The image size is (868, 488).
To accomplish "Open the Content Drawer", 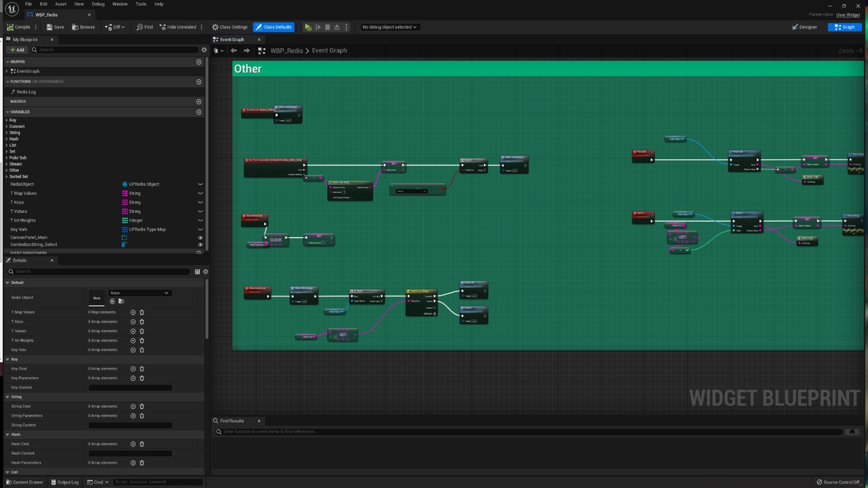I will click(25, 482).
